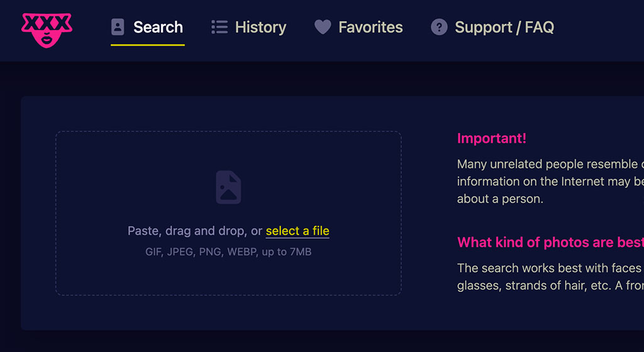
Task: Click 'What kind of photos are best' heading
Action: 550,242
